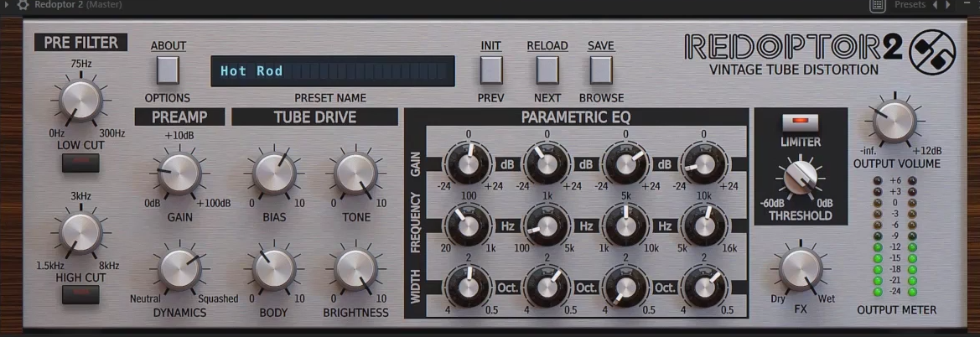Image resolution: width=980 pixels, height=337 pixels.
Task: Toggle the LOW CUT filter switch
Action: pos(80,163)
